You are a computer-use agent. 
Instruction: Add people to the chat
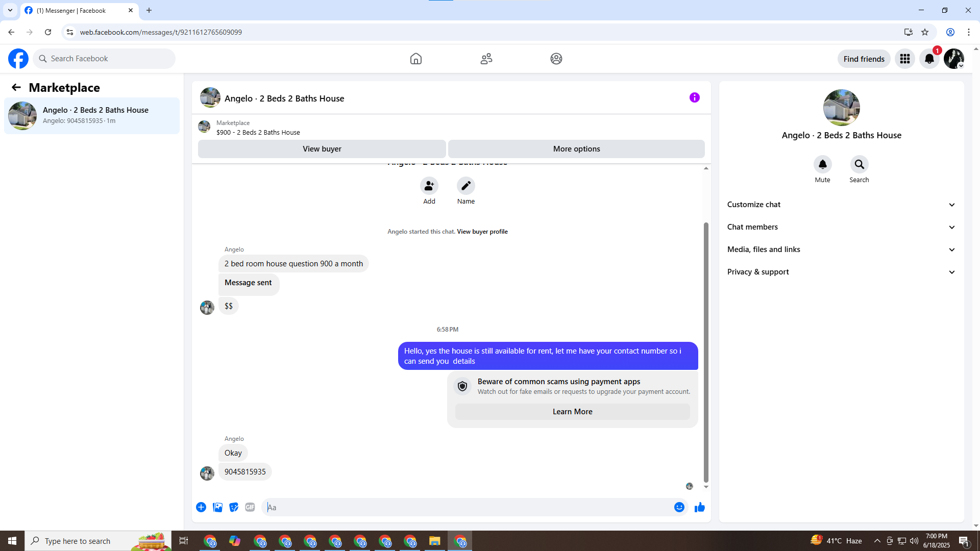429,186
